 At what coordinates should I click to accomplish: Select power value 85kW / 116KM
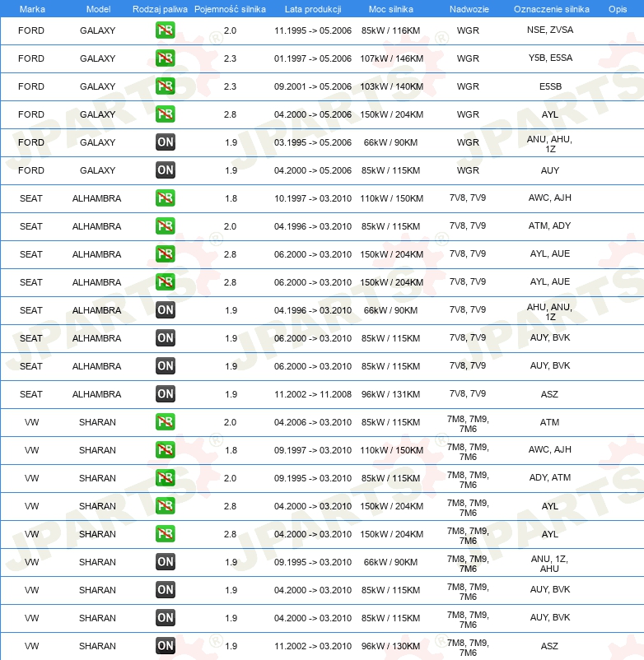[391, 30]
